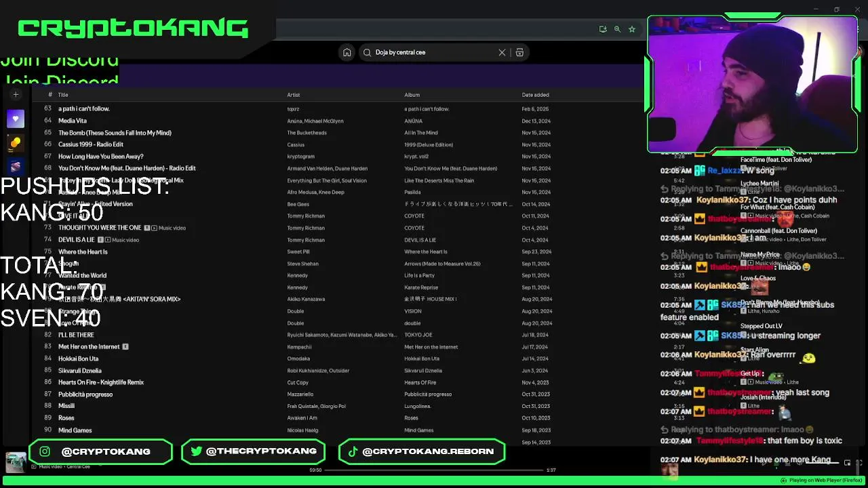Open album Like The Deserts Miss The Rain

pyautogui.click(x=439, y=180)
